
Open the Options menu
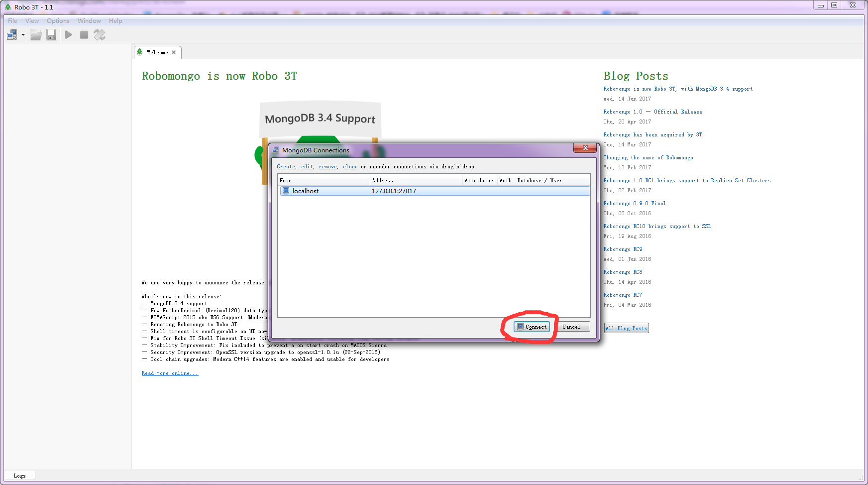[x=58, y=21]
